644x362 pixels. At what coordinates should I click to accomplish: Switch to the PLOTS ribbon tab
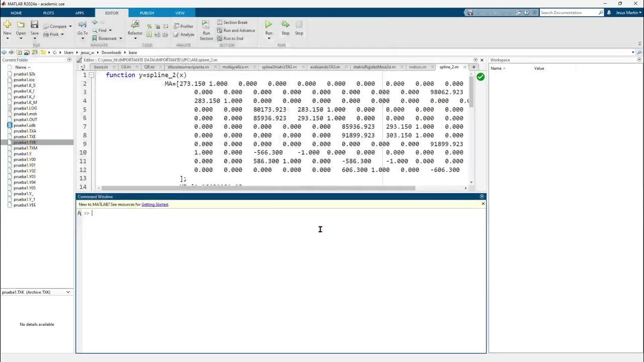click(48, 13)
